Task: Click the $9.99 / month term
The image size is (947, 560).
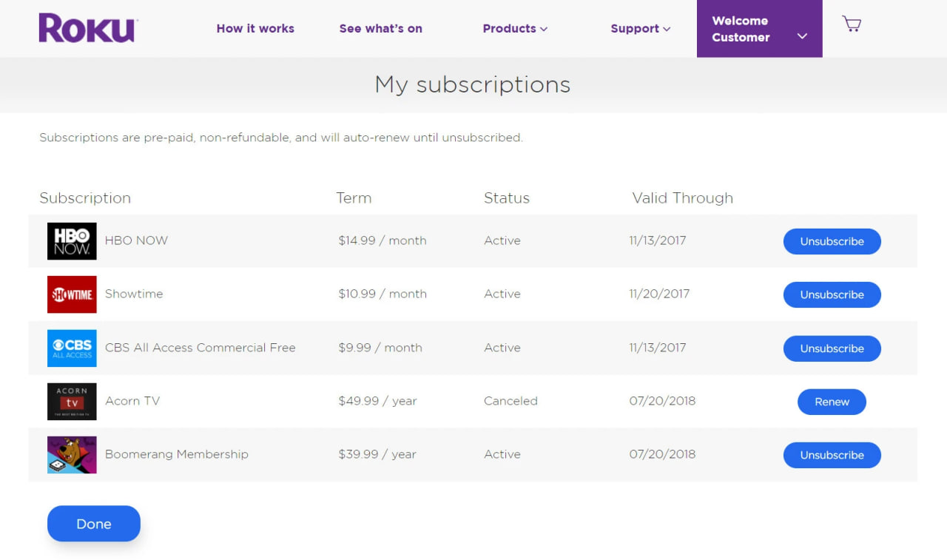Action: coord(380,348)
